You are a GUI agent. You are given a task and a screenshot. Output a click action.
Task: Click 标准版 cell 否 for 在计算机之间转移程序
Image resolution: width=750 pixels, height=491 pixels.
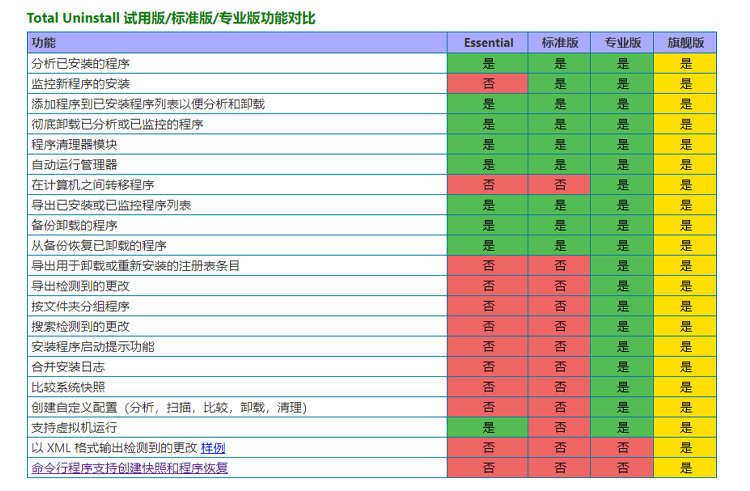[x=560, y=185]
